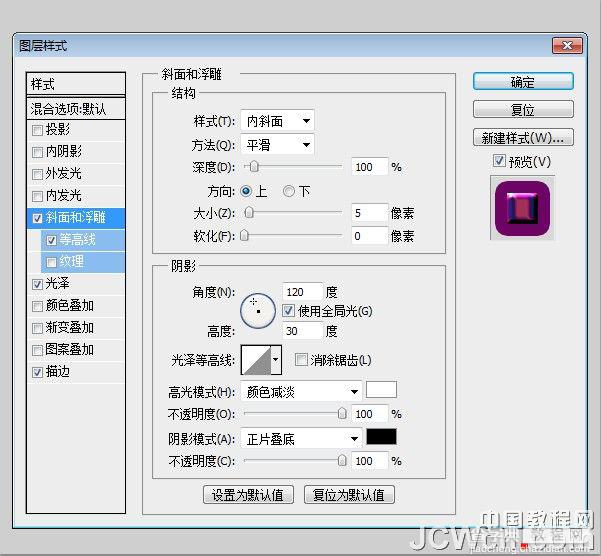Click the 大小 value field showing 5

pos(369,213)
